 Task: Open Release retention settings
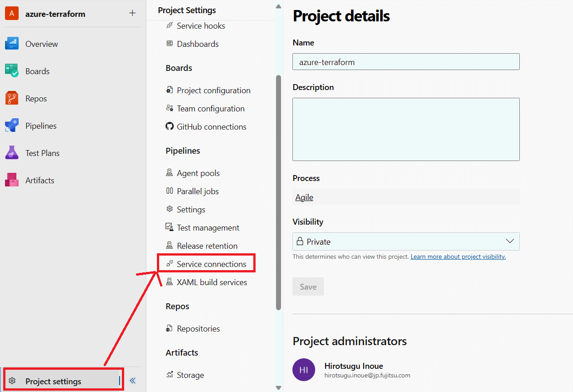click(x=207, y=246)
